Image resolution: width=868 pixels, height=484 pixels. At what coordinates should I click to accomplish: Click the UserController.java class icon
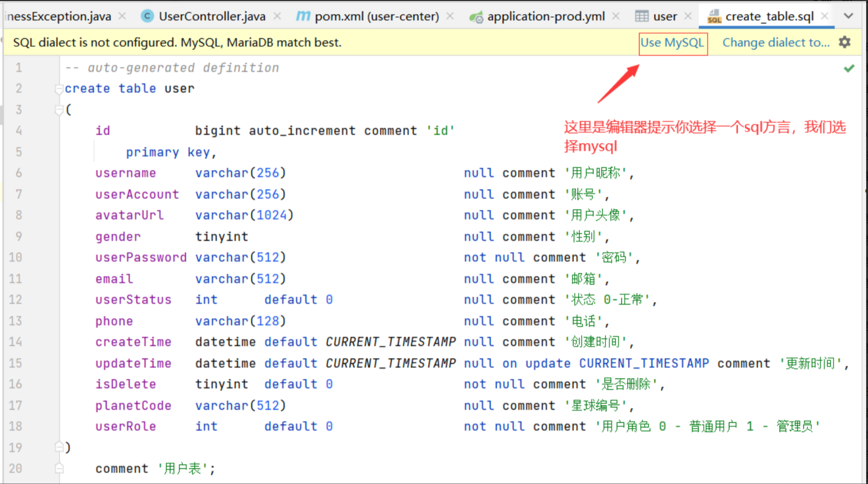(x=147, y=16)
